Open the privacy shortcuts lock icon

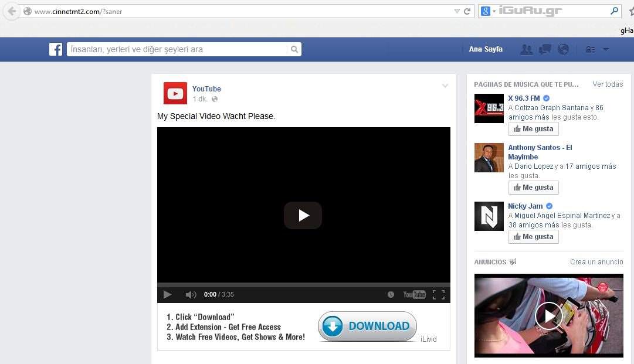coord(591,50)
